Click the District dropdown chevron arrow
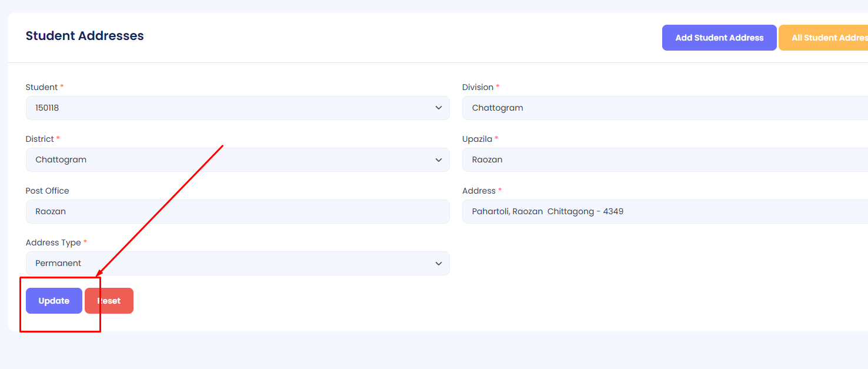Viewport: 868px width, 369px height. 438,160
